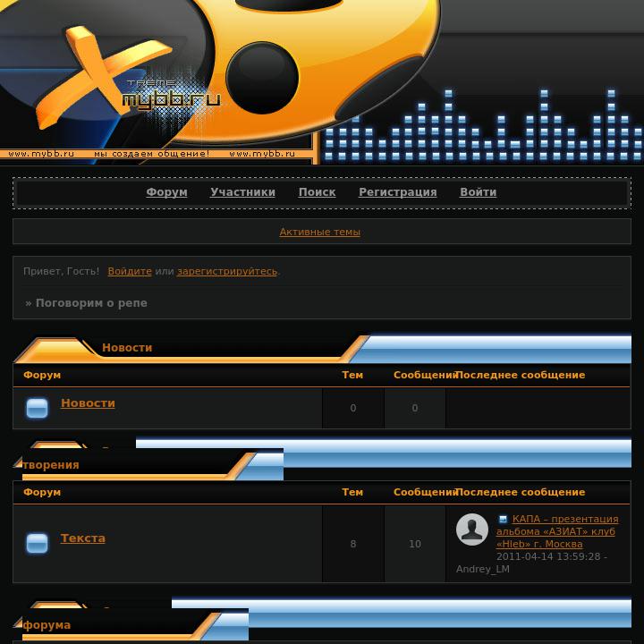Select the творения category header title
The width and height of the screenshot is (644, 644).
pyautogui.click(x=51, y=464)
